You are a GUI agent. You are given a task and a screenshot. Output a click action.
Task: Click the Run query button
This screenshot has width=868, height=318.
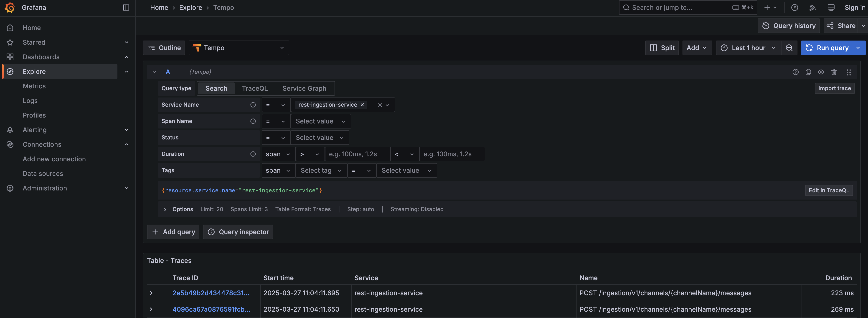pyautogui.click(x=827, y=48)
